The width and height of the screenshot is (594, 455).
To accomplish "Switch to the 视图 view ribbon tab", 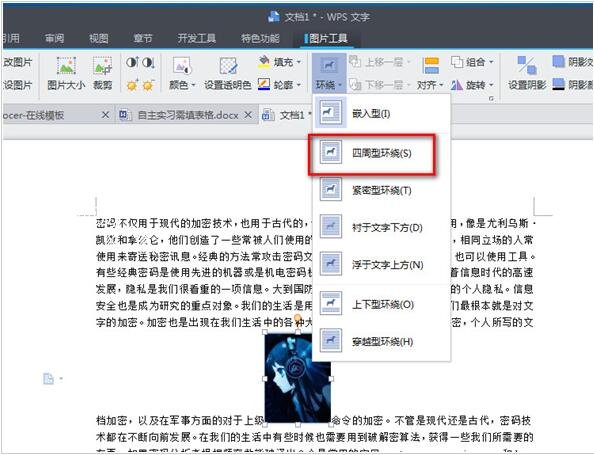I will (98, 38).
